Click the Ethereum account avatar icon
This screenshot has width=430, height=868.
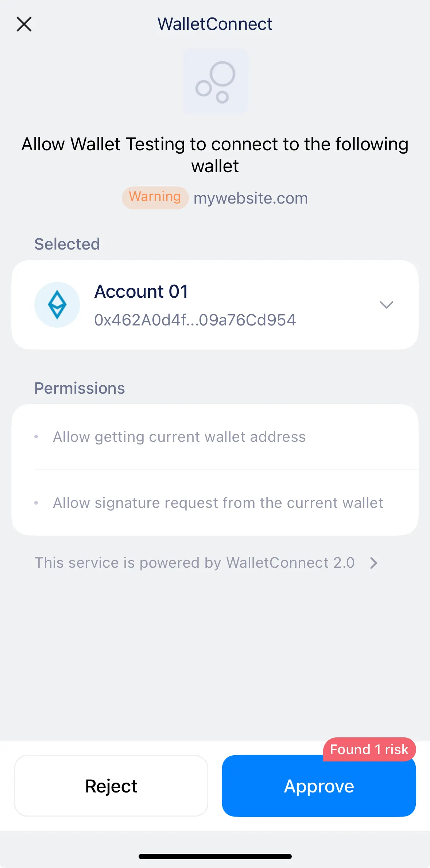(57, 304)
